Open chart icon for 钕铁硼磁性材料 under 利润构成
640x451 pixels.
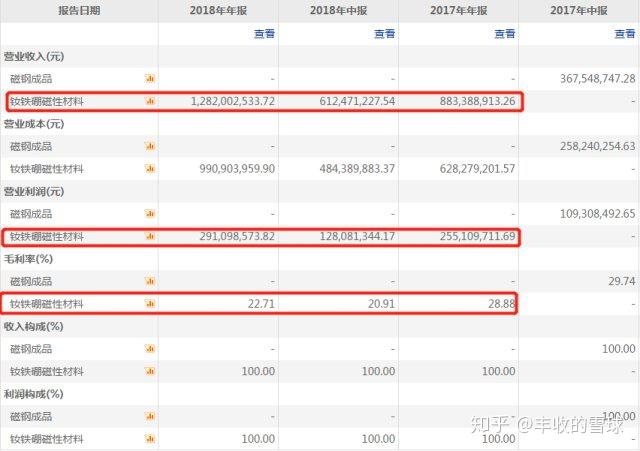pyautogui.click(x=150, y=439)
